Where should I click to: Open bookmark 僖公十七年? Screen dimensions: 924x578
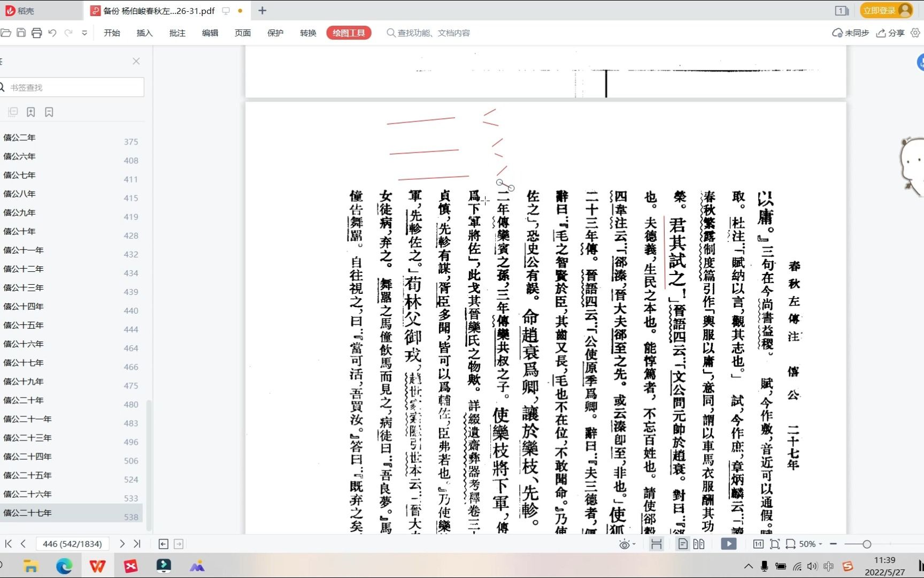tap(24, 362)
